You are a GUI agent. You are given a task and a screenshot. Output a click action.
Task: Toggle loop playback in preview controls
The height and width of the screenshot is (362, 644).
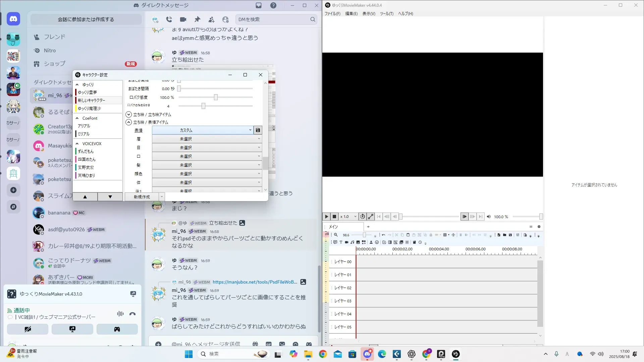(362, 217)
